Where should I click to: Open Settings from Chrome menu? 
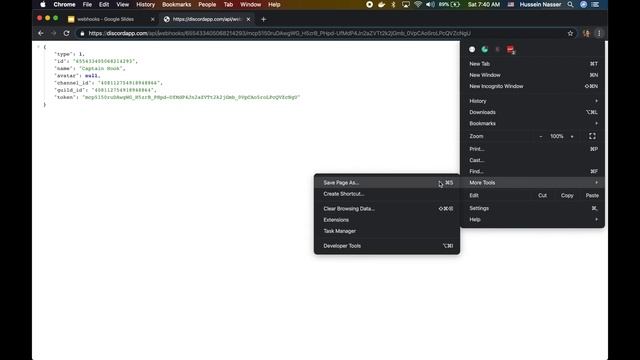(x=533, y=208)
